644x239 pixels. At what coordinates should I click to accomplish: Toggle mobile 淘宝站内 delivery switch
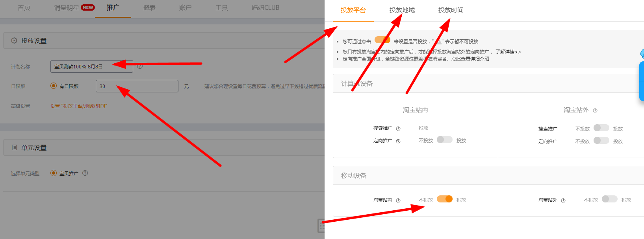pyautogui.click(x=444, y=199)
